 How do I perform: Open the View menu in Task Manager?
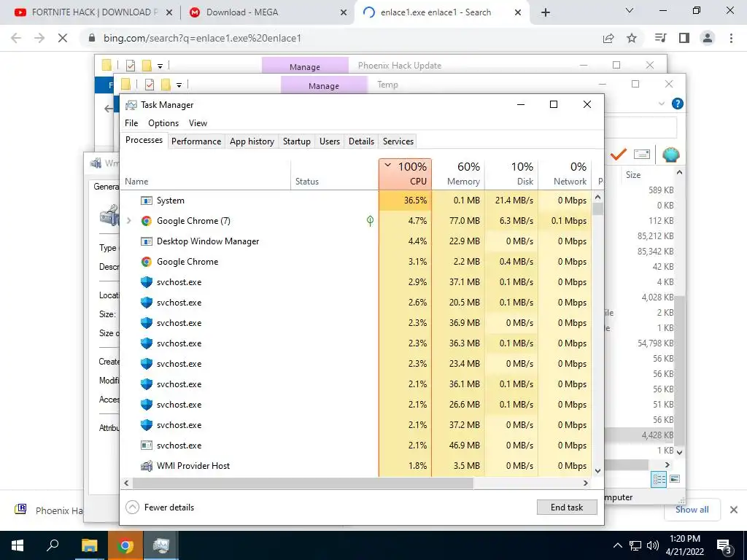click(x=198, y=122)
